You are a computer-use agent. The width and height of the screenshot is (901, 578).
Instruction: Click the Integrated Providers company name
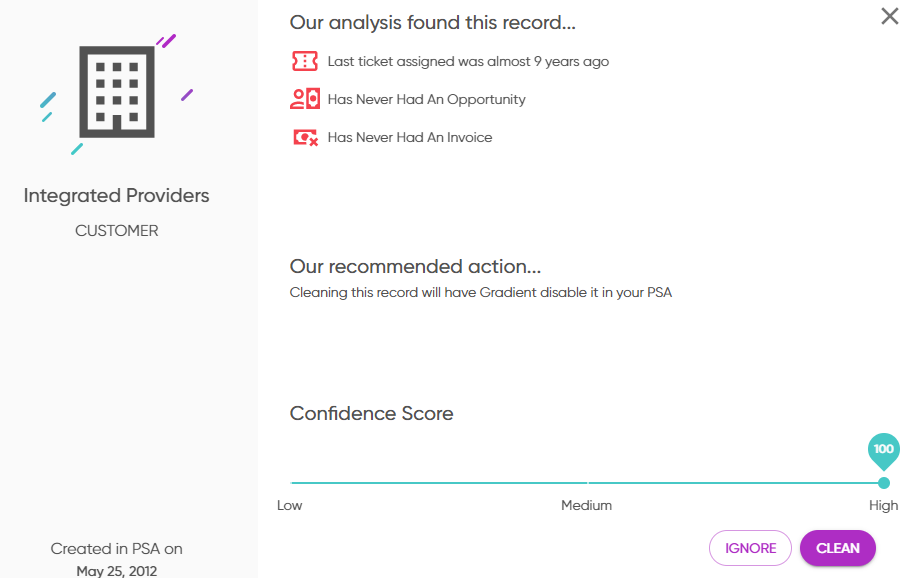pos(116,195)
